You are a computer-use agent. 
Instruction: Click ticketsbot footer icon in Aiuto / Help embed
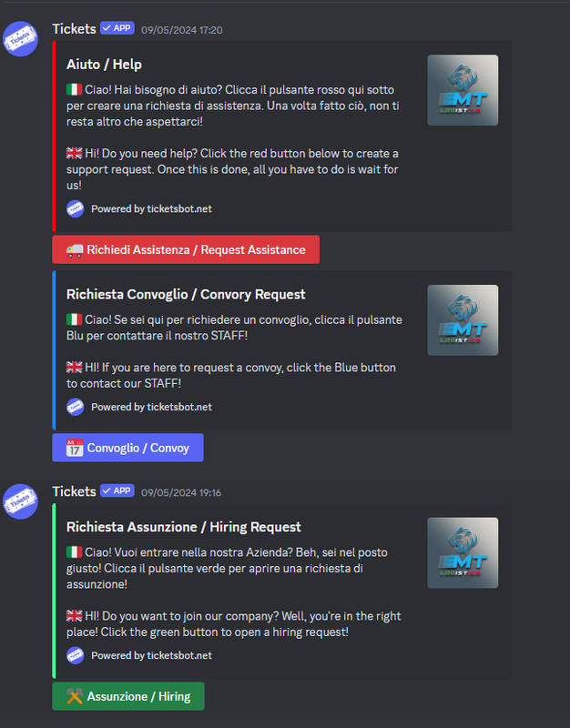click(76, 209)
